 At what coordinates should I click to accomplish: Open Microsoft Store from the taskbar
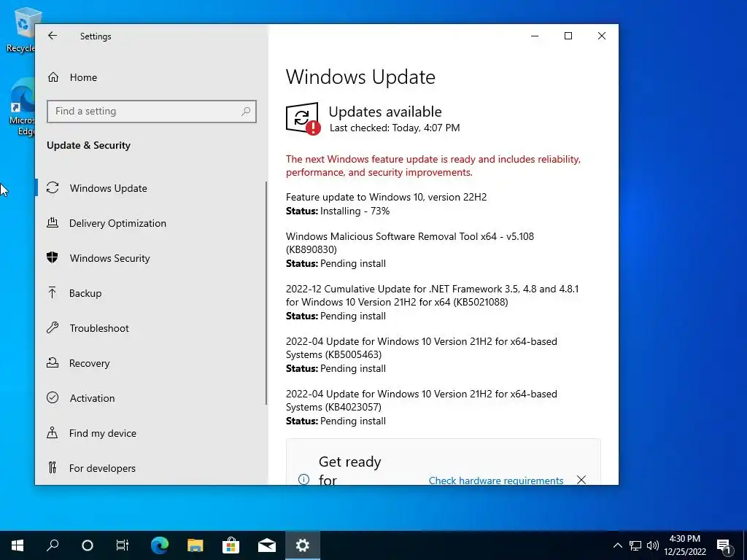(x=231, y=545)
